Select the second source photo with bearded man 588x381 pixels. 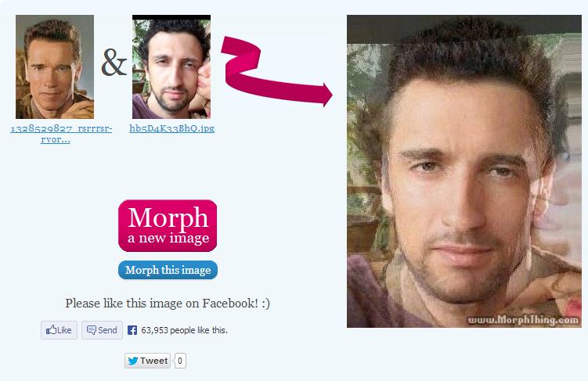(x=171, y=66)
